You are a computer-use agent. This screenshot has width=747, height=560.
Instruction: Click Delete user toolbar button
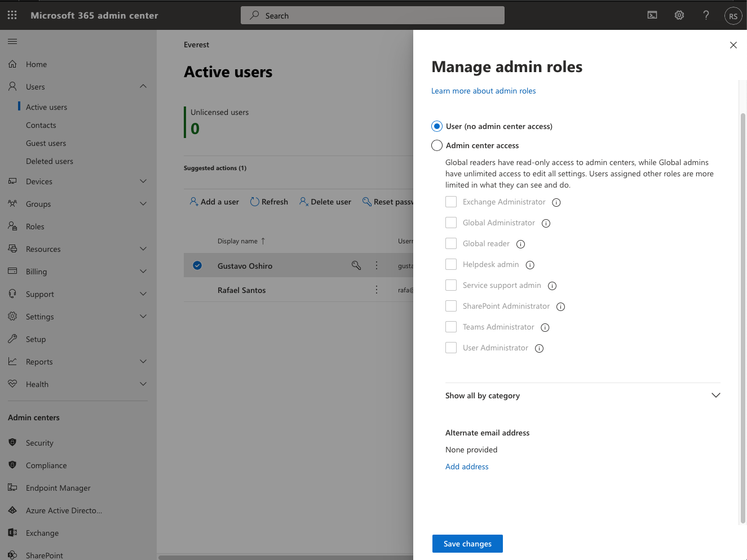click(x=325, y=202)
